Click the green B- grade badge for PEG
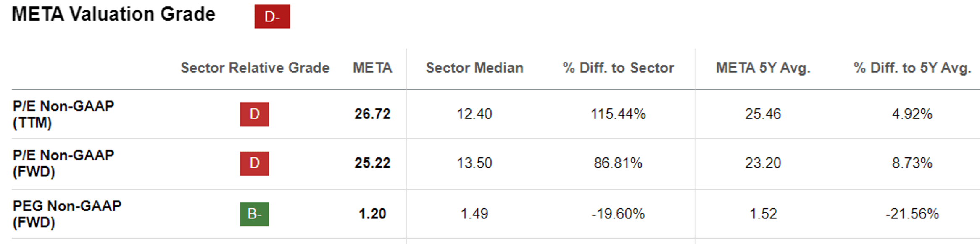The height and width of the screenshot is (244, 980). pyautogui.click(x=254, y=214)
